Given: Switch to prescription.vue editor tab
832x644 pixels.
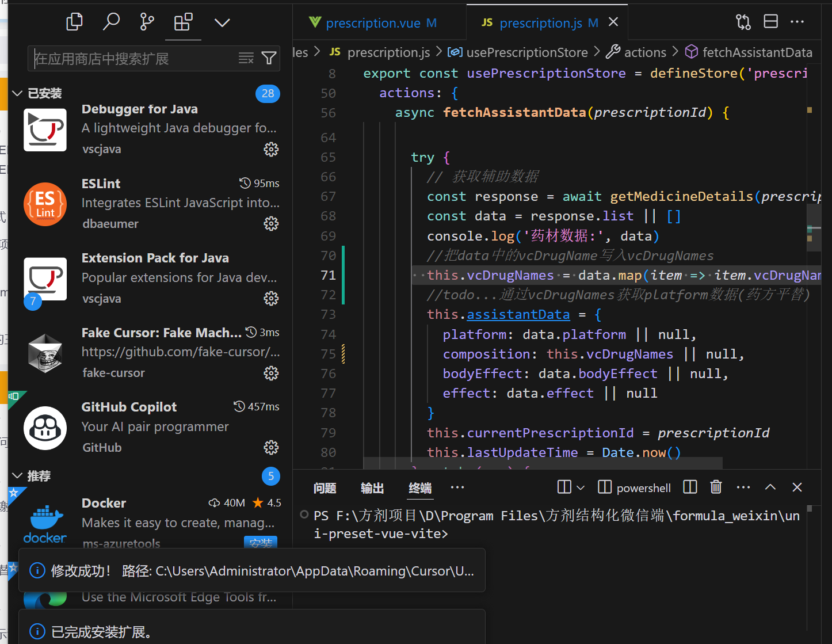Looking at the screenshot, I should pyautogui.click(x=373, y=23).
